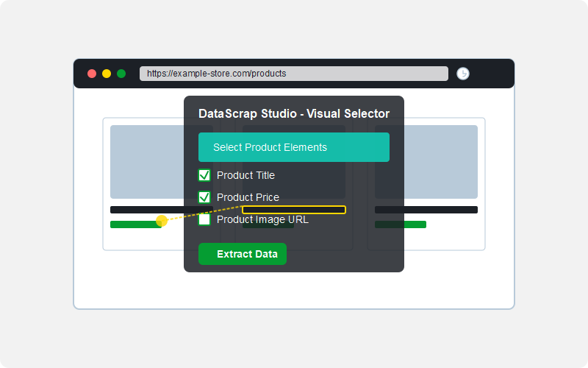Click the yellow minimize window dot
The width and height of the screenshot is (588, 368).
[x=107, y=74]
